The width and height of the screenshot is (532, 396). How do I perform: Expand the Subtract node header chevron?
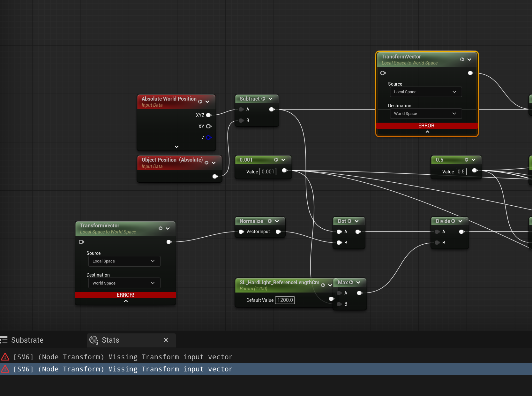(x=271, y=99)
